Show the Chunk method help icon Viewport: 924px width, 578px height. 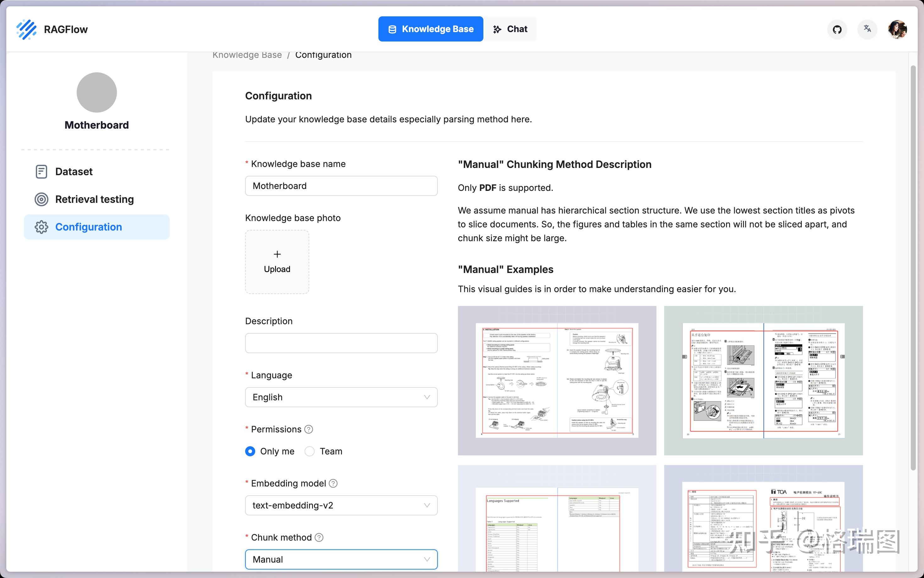click(319, 537)
